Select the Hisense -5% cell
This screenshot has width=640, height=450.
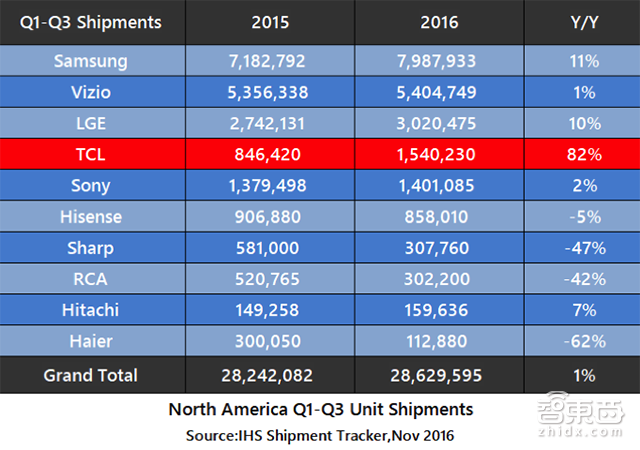(x=586, y=218)
